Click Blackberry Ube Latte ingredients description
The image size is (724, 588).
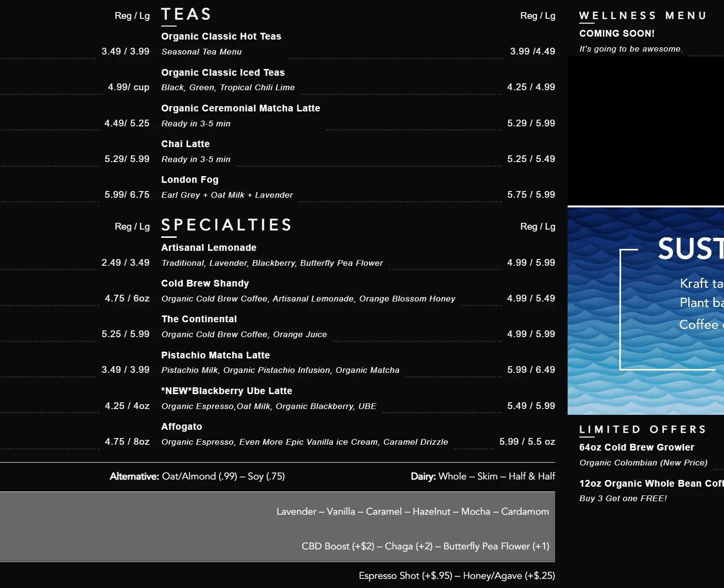[x=269, y=406]
